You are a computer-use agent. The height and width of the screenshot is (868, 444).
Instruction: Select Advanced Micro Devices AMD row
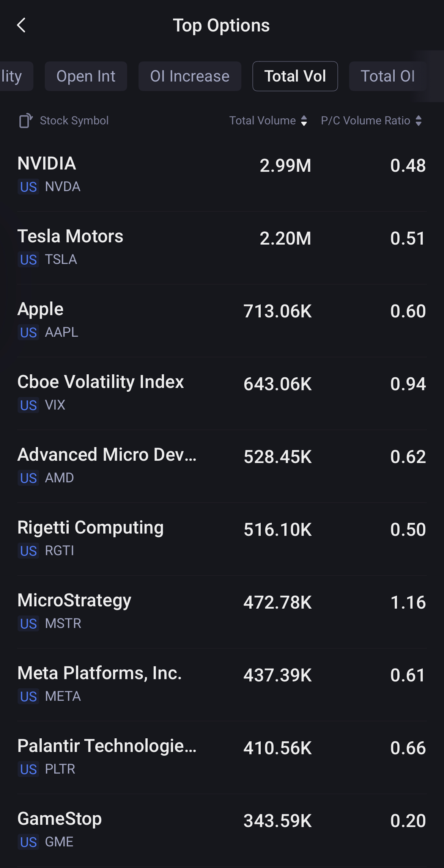[x=222, y=466]
